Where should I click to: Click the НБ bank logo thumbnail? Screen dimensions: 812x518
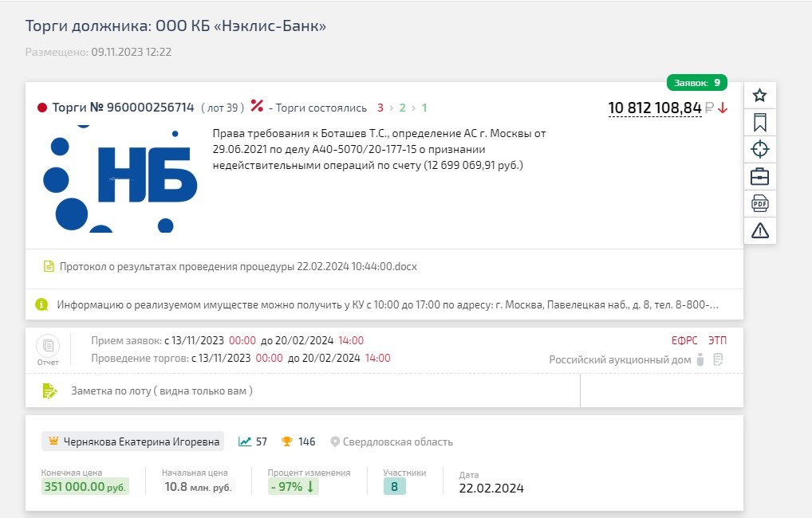pos(120,179)
